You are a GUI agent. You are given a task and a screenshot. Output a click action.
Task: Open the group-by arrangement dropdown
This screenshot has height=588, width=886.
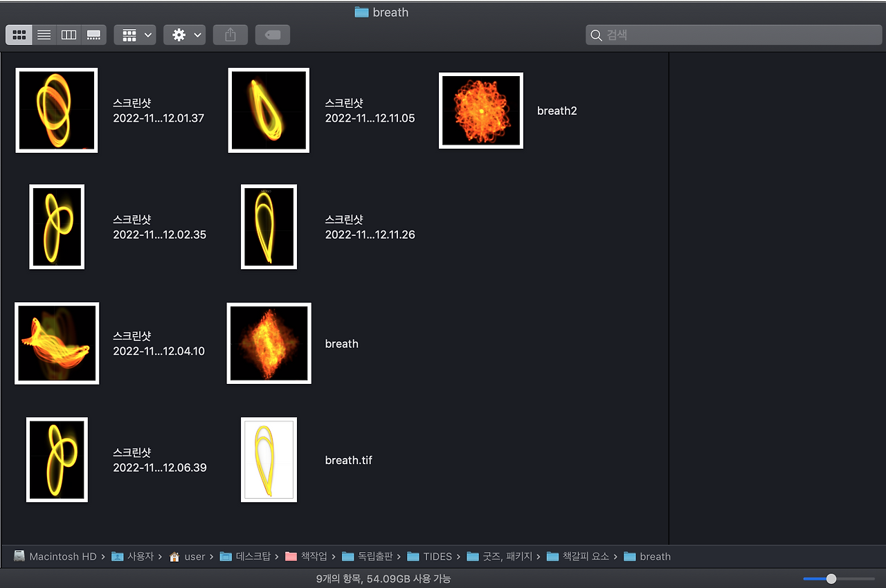pos(135,35)
